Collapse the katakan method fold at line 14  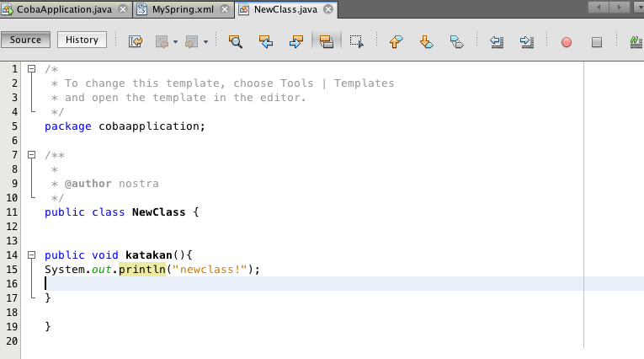click(x=32, y=255)
